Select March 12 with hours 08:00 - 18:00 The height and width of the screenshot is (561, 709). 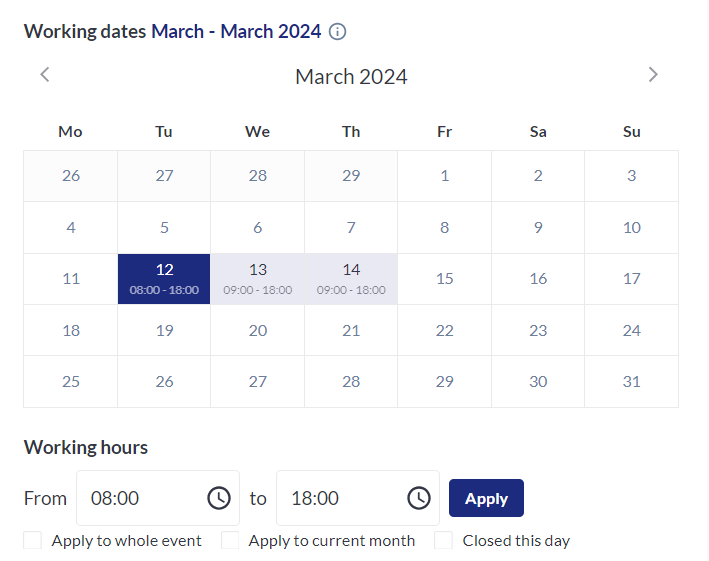(164, 278)
